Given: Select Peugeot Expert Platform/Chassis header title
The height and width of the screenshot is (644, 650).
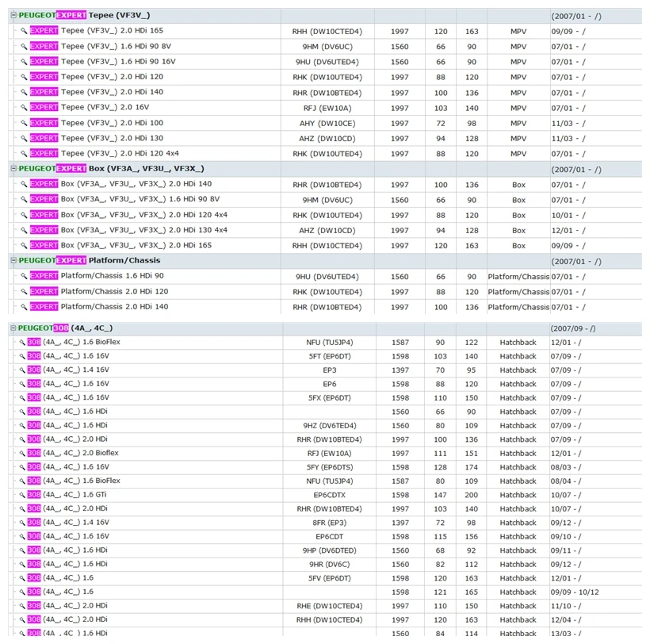Looking at the screenshot, I should point(89,260).
